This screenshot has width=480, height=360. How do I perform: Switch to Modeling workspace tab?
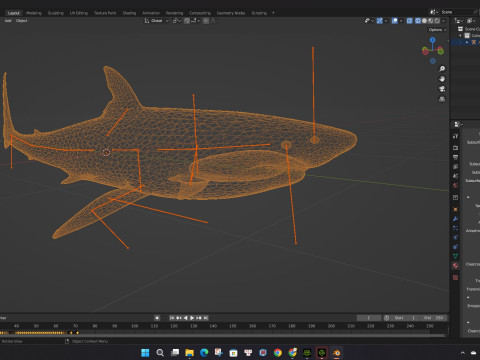pyautogui.click(x=34, y=13)
